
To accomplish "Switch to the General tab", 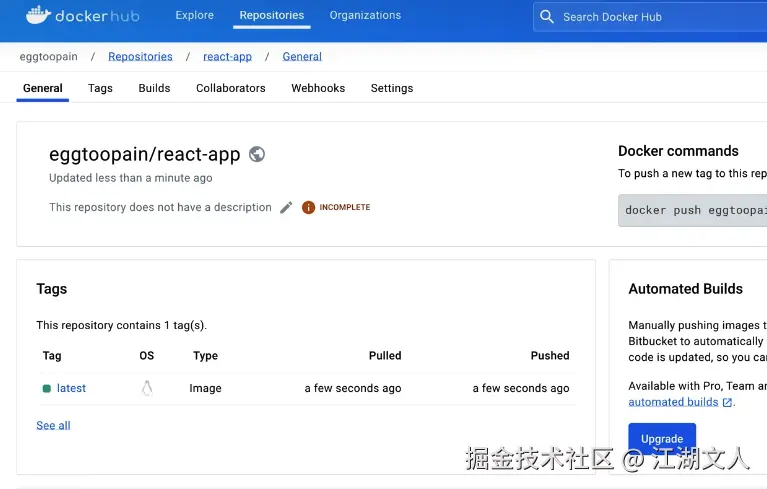I will 43,88.
